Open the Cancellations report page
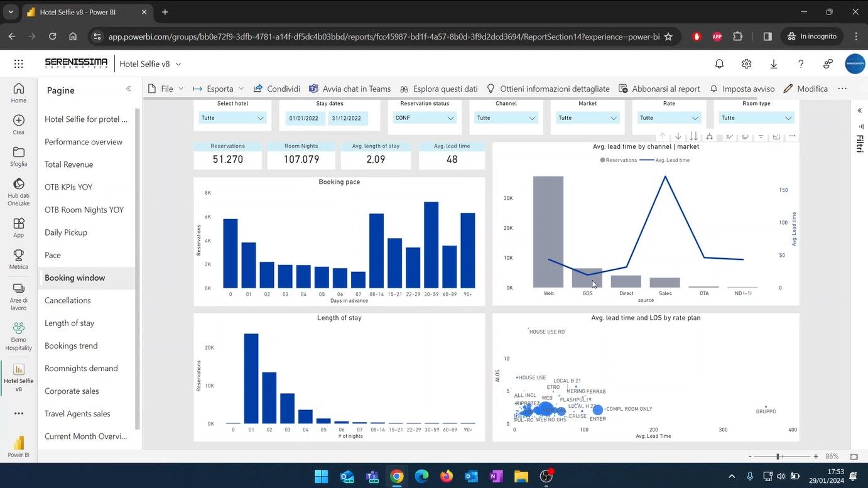 68,300
